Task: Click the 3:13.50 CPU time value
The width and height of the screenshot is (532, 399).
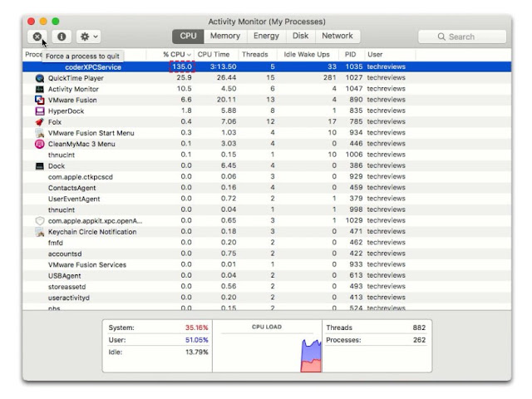Action: pos(224,66)
